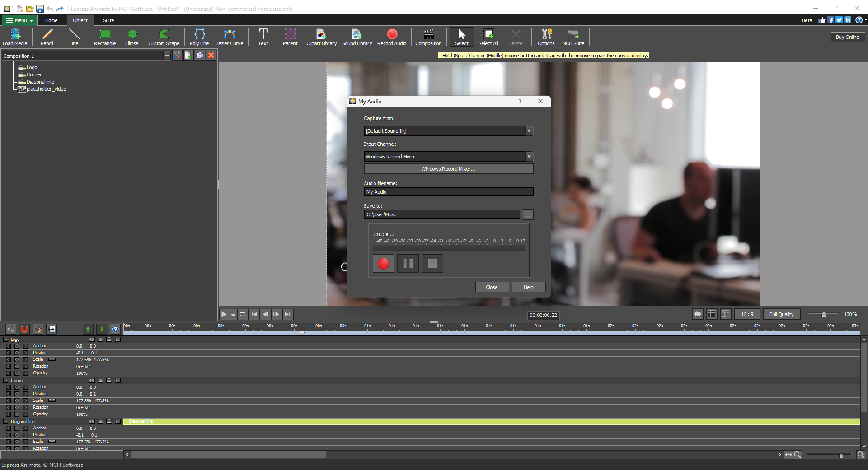This screenshot has width=868, height=470.
Task: Hide the Logo layer with its eye toggle
Action: point(92,340)
